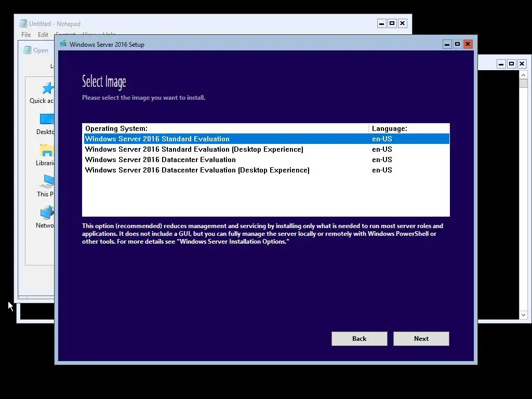Maximize the background window on the right

point(512,64)
